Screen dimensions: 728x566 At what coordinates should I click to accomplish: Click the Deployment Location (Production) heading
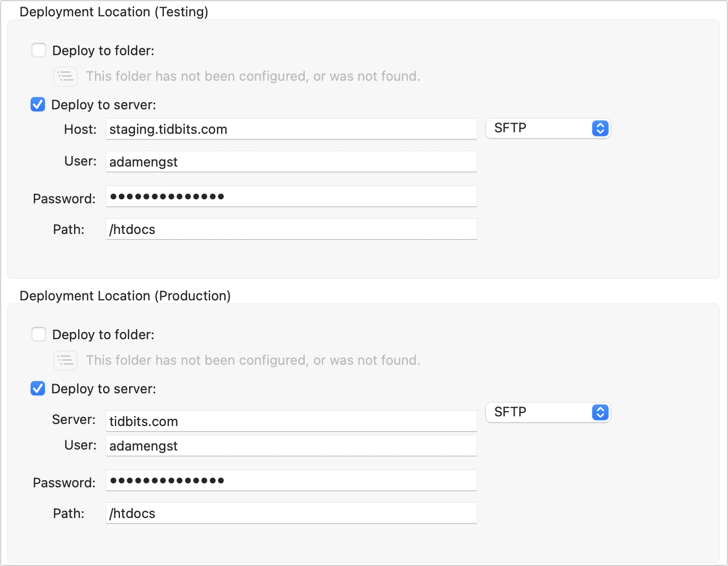point(125,296)
